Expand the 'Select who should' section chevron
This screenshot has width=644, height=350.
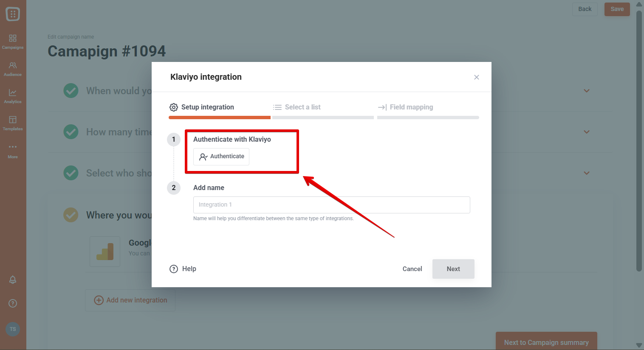tap(587, 173)
